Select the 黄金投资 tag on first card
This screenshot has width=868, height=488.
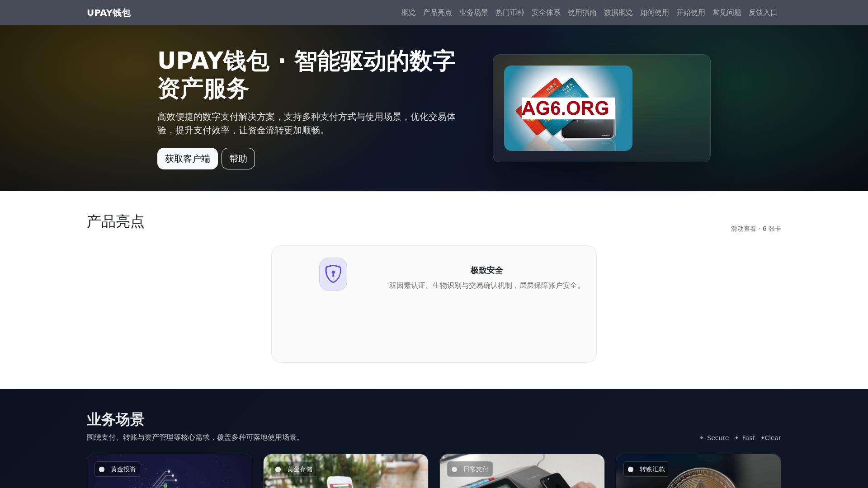pos(117,469)
